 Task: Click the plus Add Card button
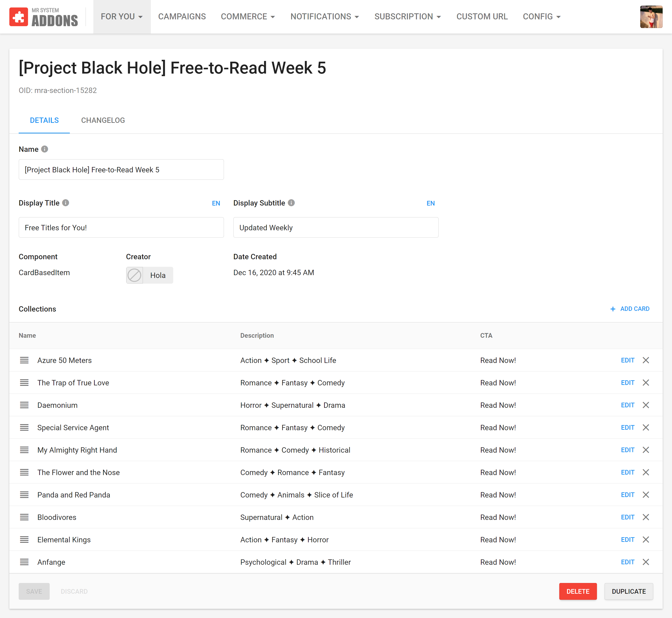coord(630,309)
